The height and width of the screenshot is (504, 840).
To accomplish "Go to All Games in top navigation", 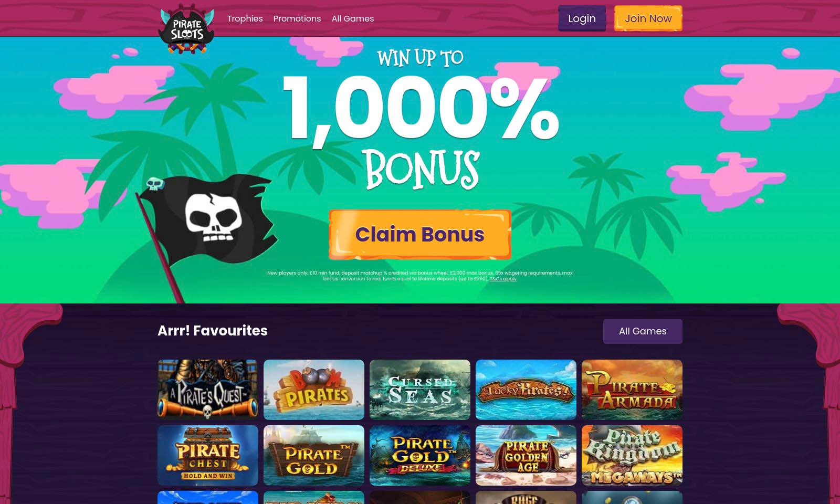I will click(x=353, y=19).
